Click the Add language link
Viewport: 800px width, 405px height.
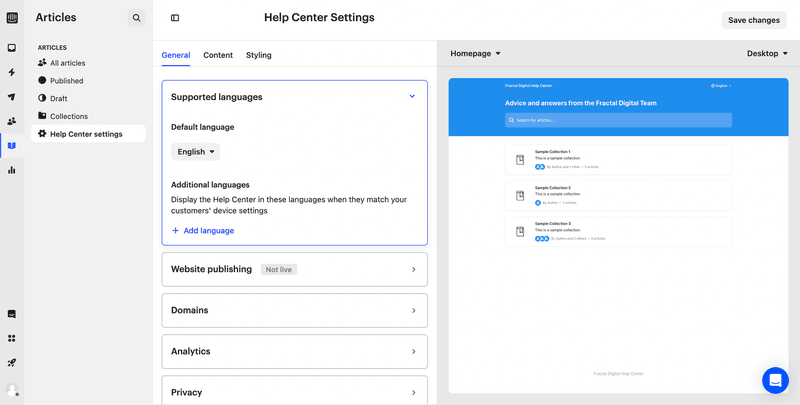203,231
